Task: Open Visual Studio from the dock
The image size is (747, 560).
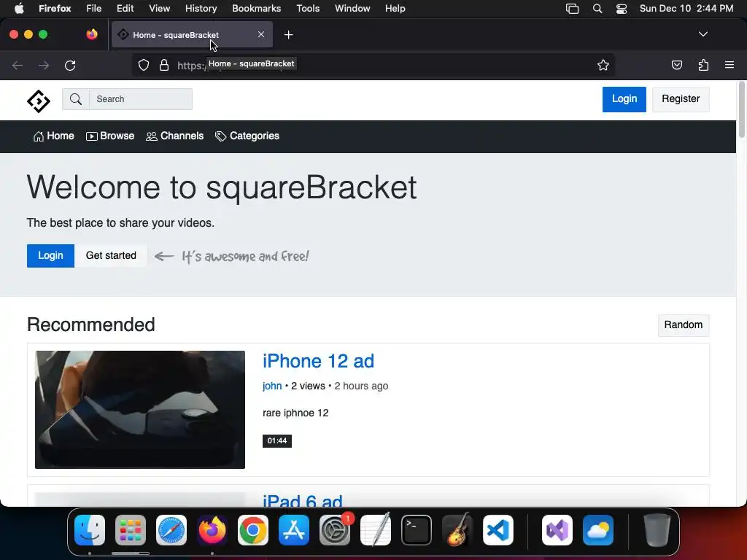Action: click(557, 530)
